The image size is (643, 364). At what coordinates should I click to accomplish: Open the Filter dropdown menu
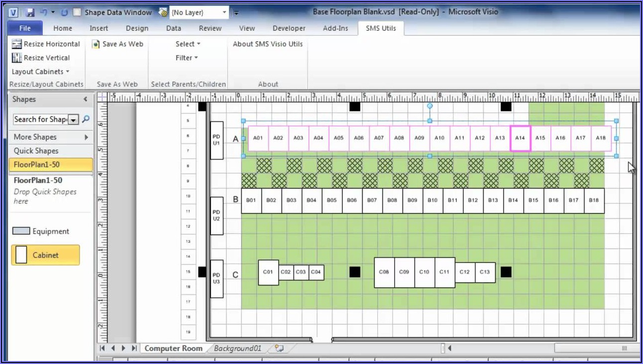tap(187, 58)
